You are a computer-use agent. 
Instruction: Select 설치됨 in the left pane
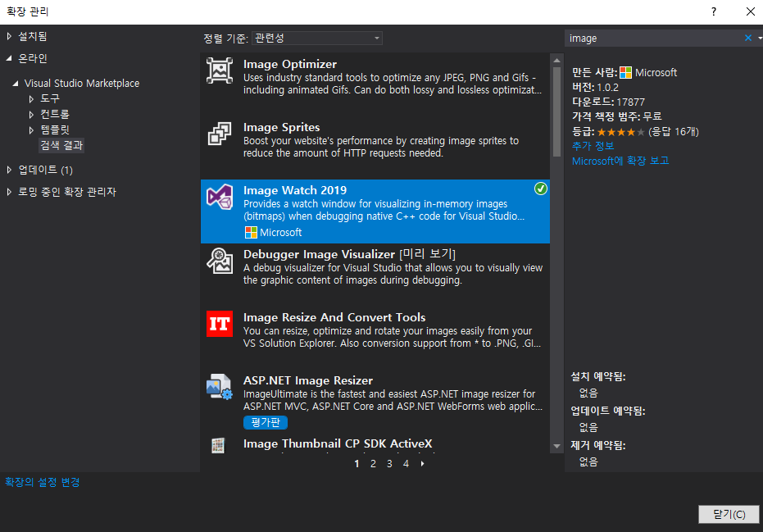(33, 36)
